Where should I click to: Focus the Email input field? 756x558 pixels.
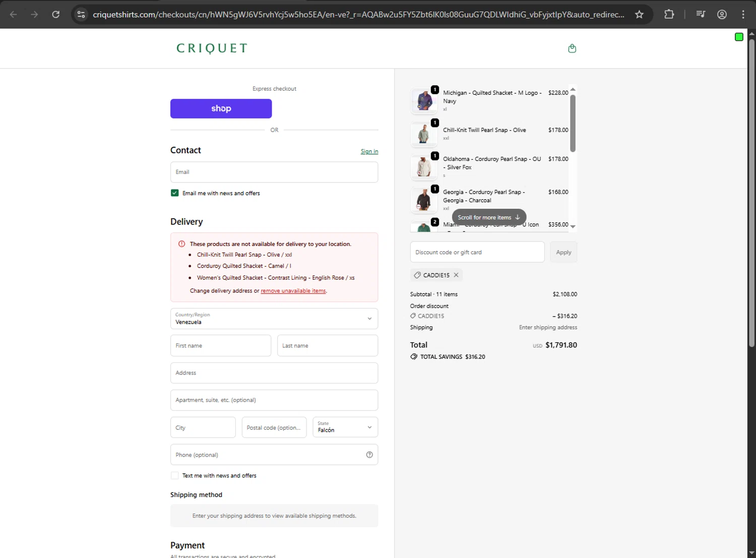point(274,172)
